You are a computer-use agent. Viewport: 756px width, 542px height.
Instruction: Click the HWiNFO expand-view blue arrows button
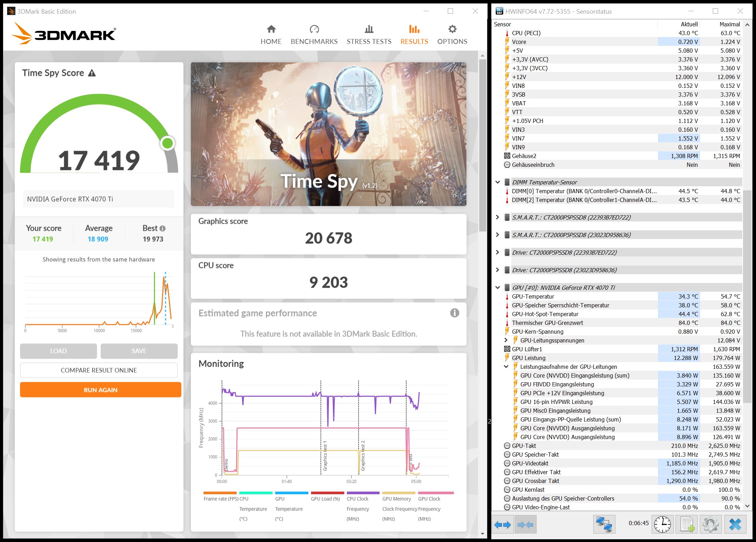(503, 525)
